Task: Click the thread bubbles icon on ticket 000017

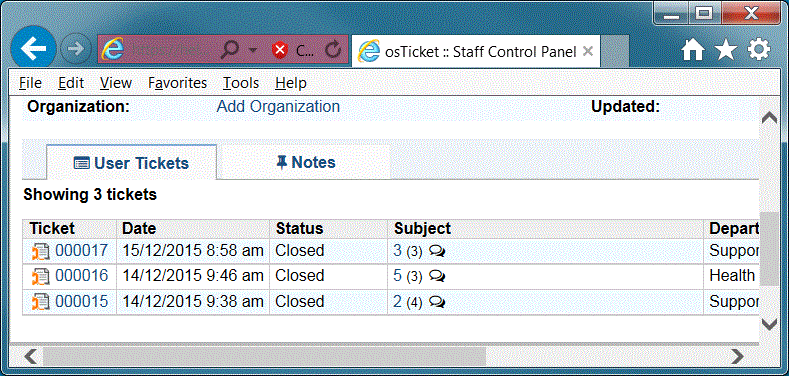Action: pos(437,252)
